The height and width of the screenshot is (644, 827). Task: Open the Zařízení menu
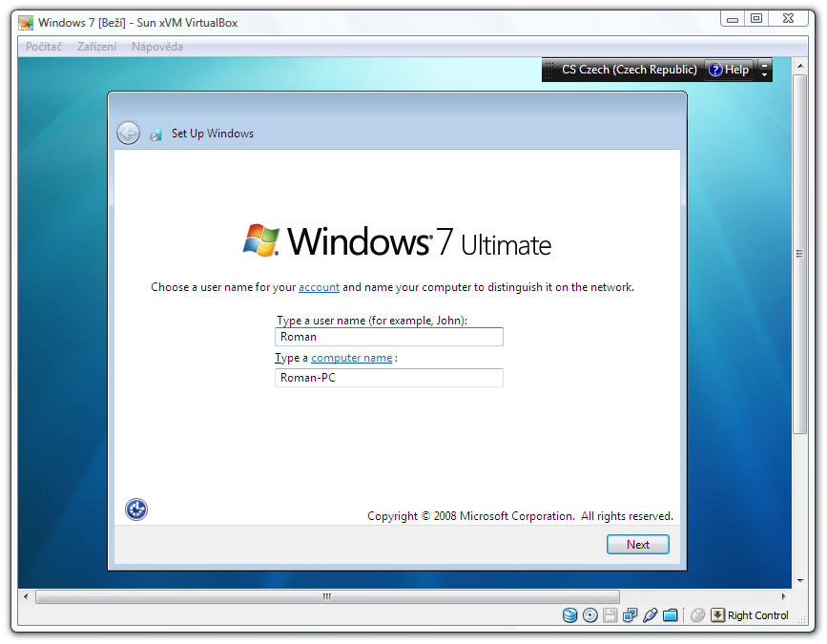(x=96, y=47)
